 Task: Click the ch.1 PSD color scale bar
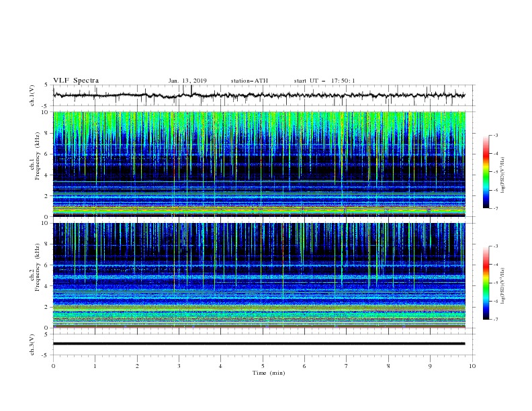pos(486,172)
